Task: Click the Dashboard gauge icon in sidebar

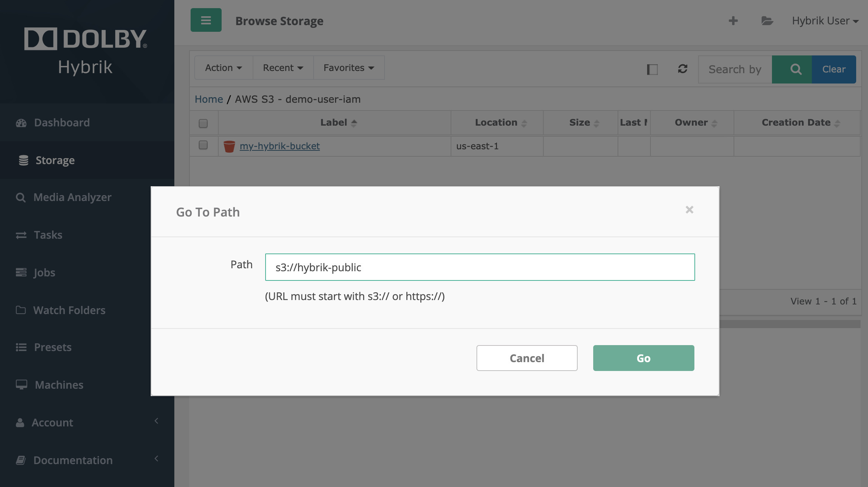Action: (21, 123)
